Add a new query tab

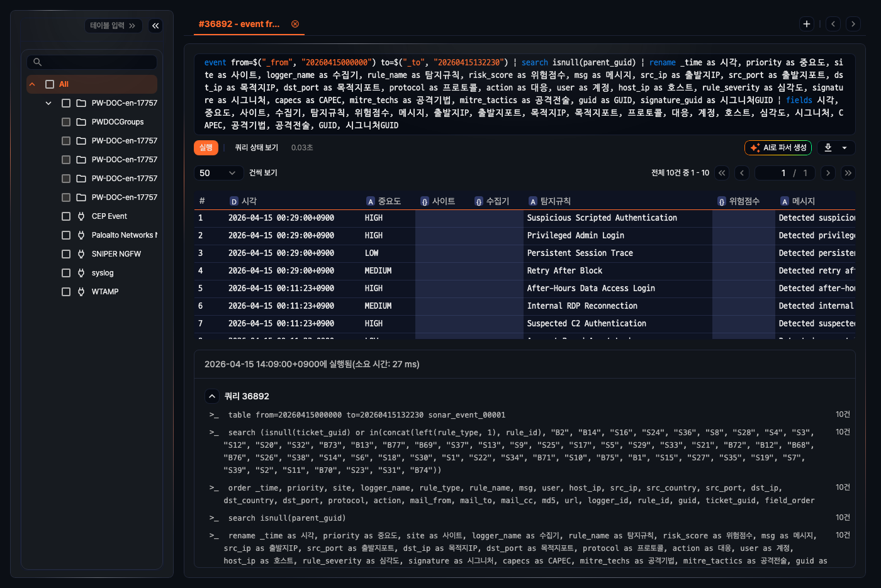click(x=807, y=24)
